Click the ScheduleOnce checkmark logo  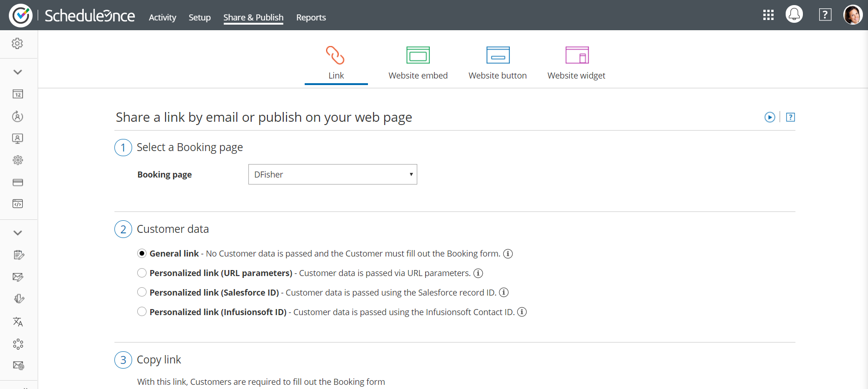pos(20,15)
